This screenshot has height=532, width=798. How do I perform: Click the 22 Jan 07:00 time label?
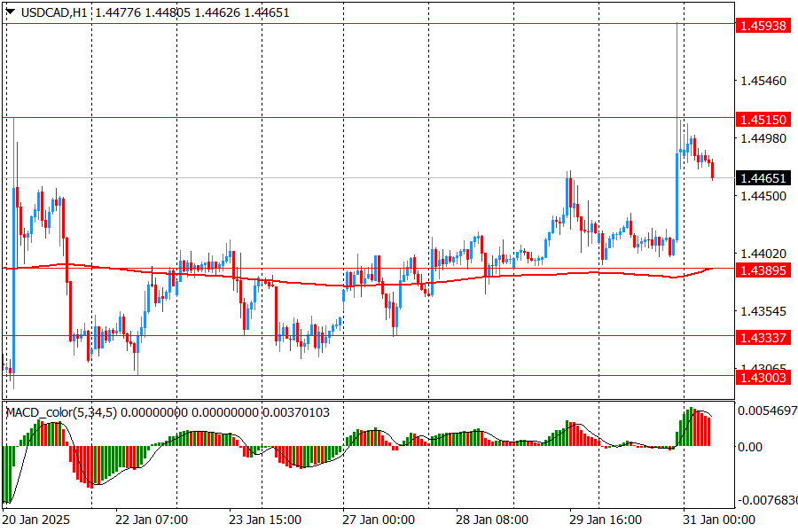[152, 520]
